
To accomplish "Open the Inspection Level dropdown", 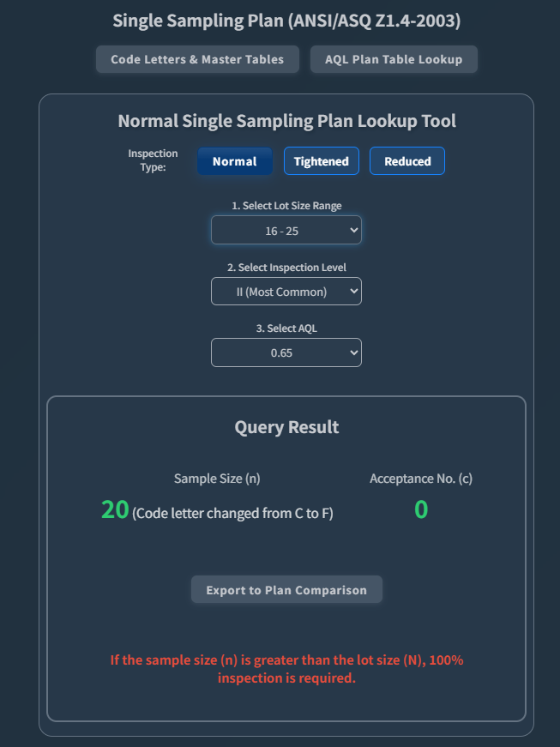I will tap(286, 291).
